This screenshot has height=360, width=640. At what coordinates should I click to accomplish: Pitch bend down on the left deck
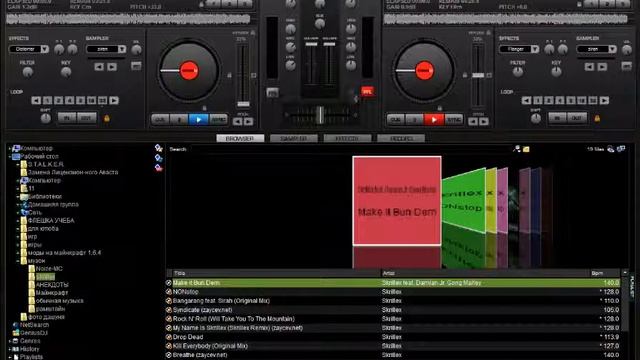[x=238, y=122]
